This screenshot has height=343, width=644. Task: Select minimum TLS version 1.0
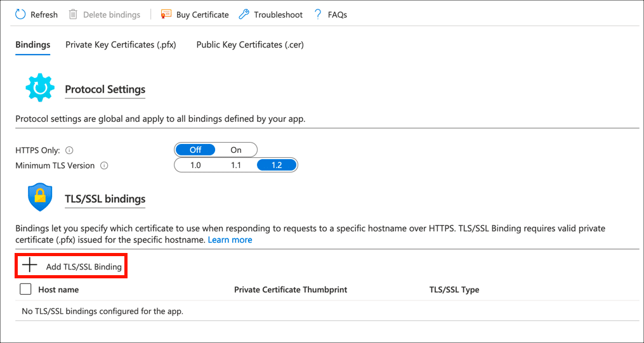195,165
